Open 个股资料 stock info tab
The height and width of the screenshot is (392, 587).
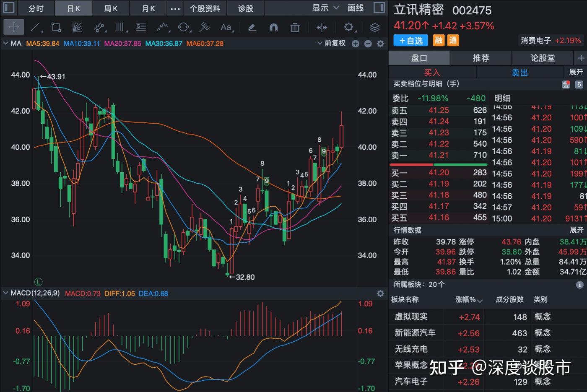(x=205, y=8)
